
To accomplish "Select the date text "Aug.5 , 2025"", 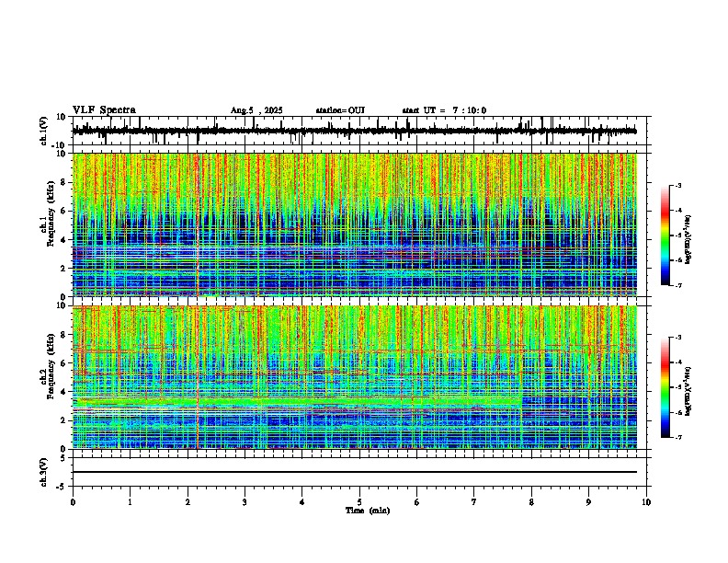I will point(256,110).
